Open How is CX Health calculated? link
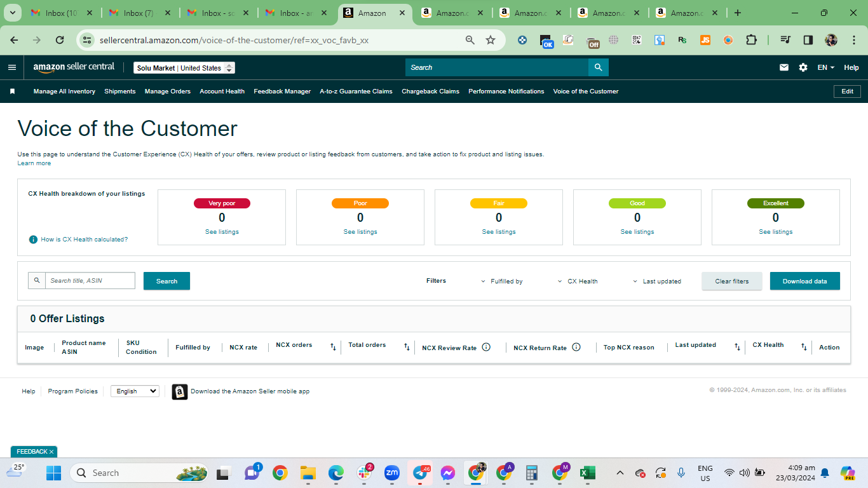Screen dimensions: 868x488 click(85, 240)
